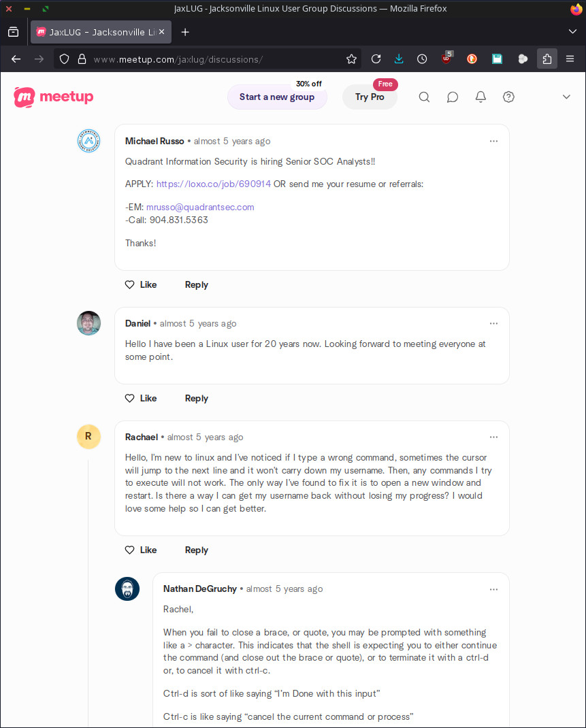This screenshot has width=586, height=728.
Task: Bookmark this page with star icon
Action: click(351, 59)
